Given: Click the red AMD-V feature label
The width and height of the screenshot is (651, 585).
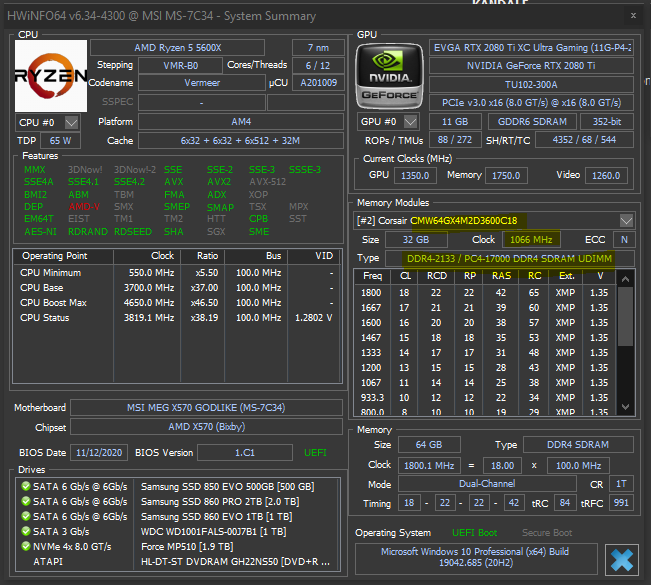Looking at the screenshot, I should click(84, 206).
